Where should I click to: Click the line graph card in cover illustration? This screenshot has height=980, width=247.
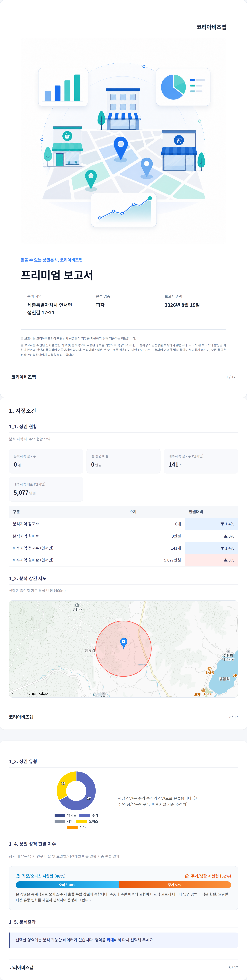(x=123, y=210)
